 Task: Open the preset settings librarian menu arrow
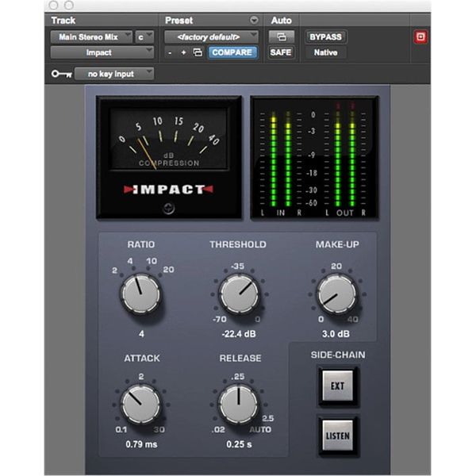(254, 20)
